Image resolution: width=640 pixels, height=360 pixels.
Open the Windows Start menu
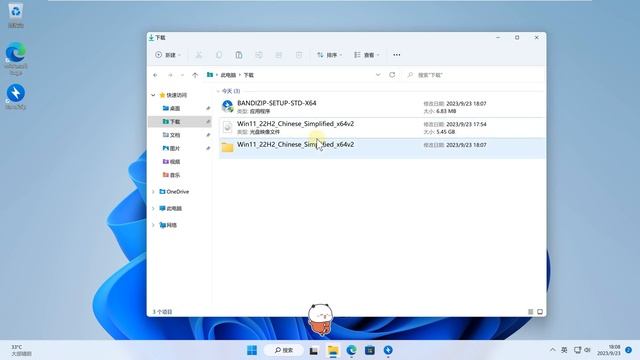click(x=252, y=350)
